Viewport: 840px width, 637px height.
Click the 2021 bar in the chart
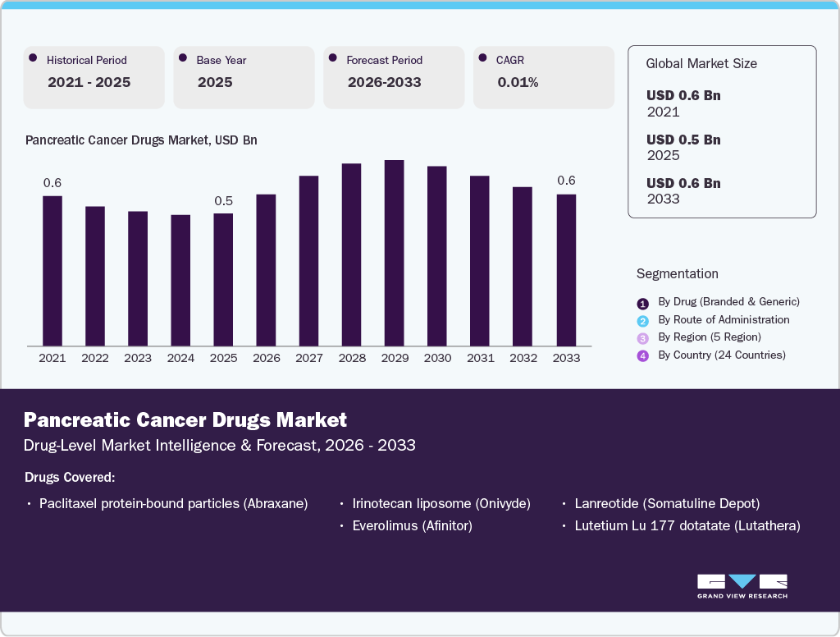[x=52, y=271]
